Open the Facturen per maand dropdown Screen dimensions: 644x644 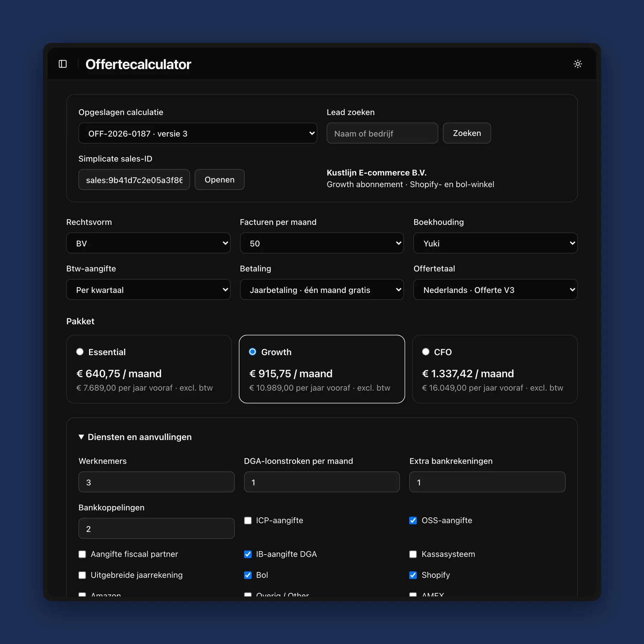[x=322, y=243]
